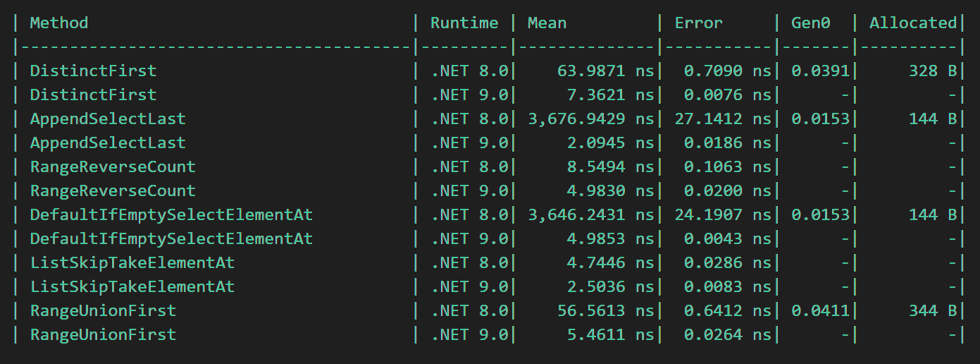The image size is (980, 364).
Task: Click the error value 27.1412 ns
Action: tap(723, 119)
